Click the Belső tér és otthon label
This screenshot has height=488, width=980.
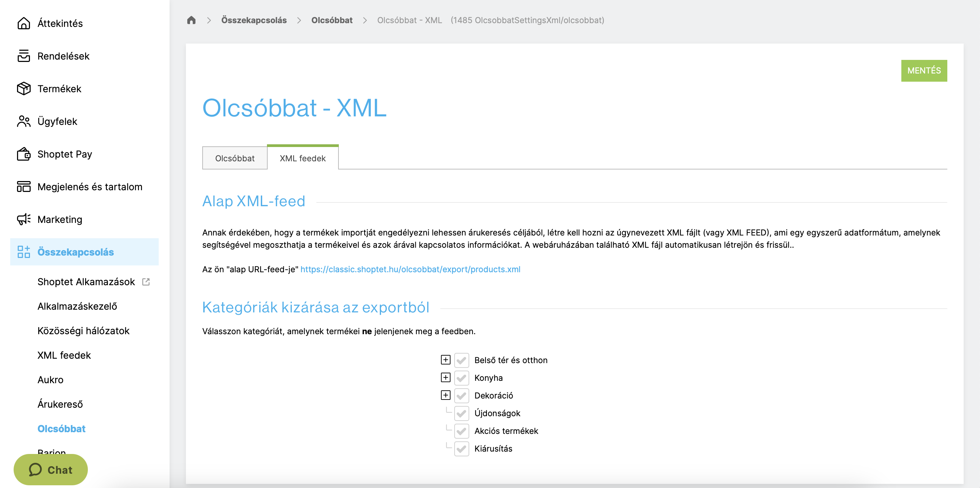(510, 360)
